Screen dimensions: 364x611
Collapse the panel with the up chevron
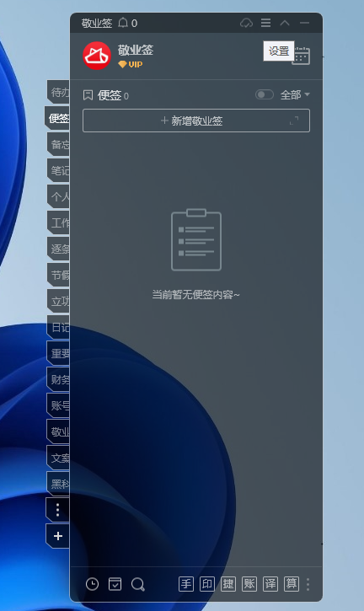[x=285, y=23]
